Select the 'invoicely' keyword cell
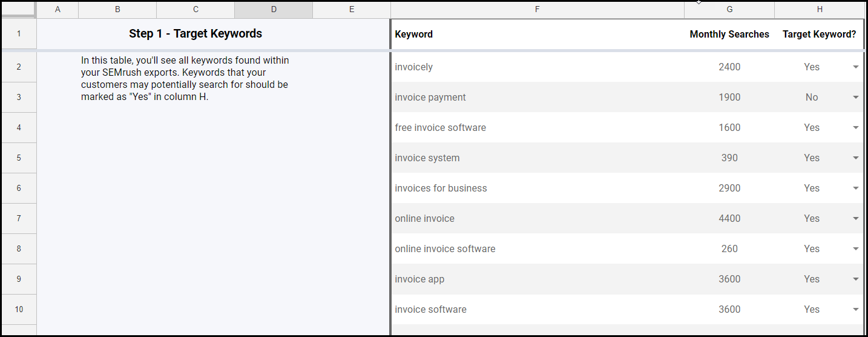 click(x=538, y=67)
